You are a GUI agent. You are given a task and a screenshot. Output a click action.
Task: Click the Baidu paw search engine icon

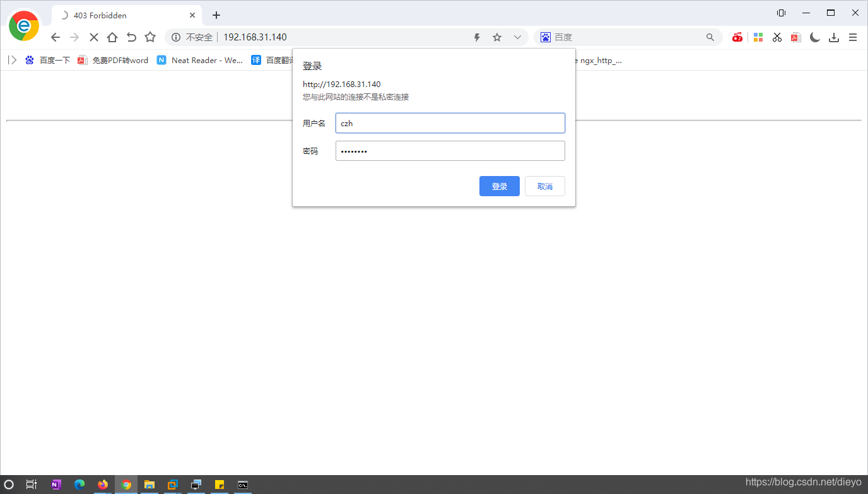click(x=546, y=37)
